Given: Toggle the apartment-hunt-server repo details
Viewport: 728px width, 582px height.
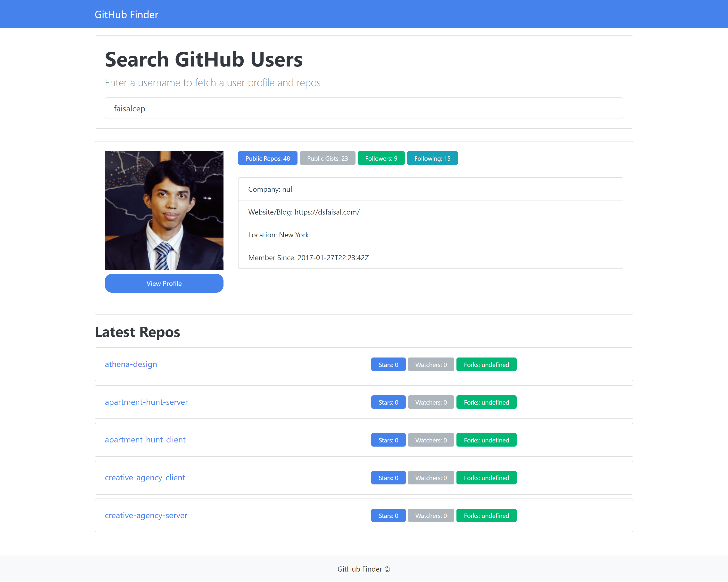Looking at the screenshot, I should 146,401.
